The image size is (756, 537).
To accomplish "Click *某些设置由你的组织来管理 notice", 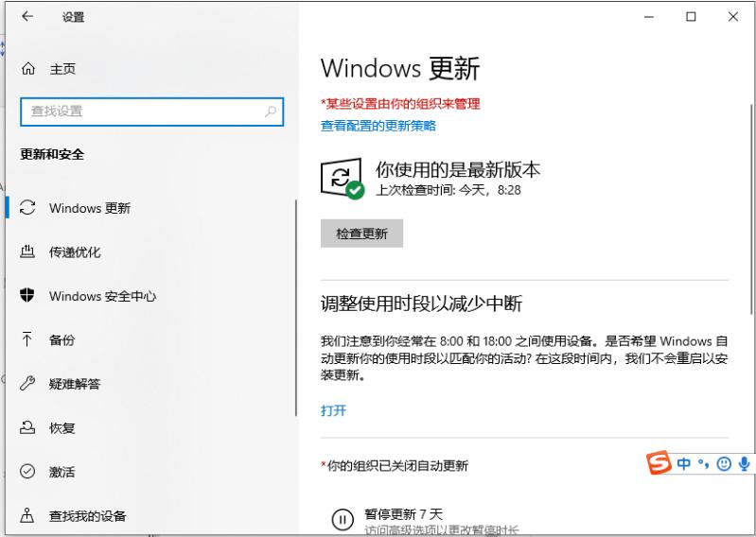I will [400, 104].
